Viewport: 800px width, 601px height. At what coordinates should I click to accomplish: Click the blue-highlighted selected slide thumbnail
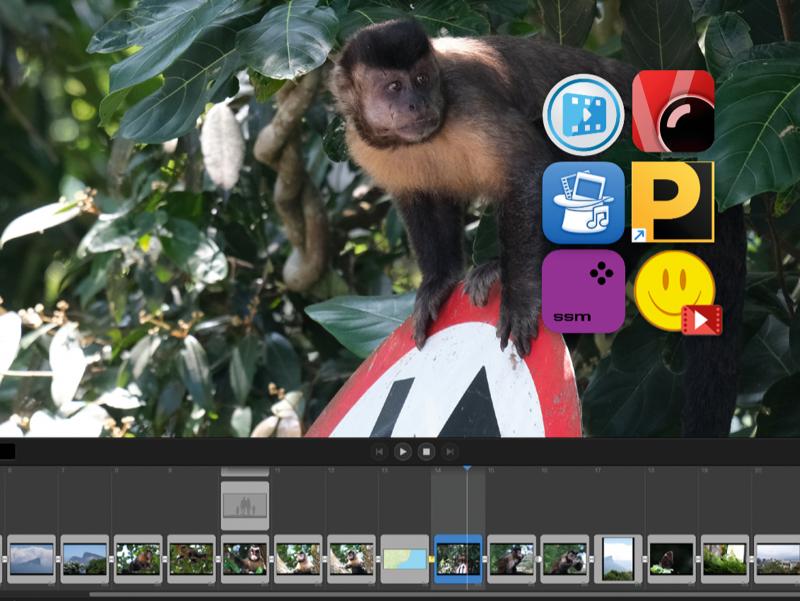click(x=458, y=559)
